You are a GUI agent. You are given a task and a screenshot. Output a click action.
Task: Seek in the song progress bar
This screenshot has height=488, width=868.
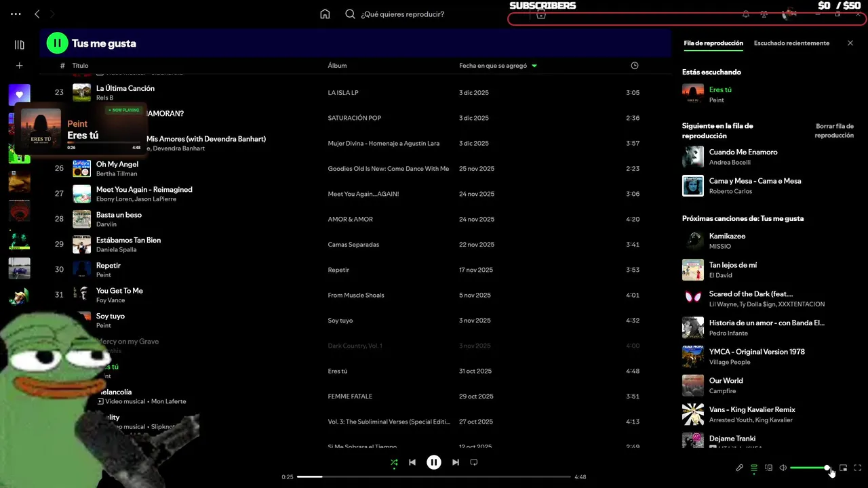click(x=434, y=476)
